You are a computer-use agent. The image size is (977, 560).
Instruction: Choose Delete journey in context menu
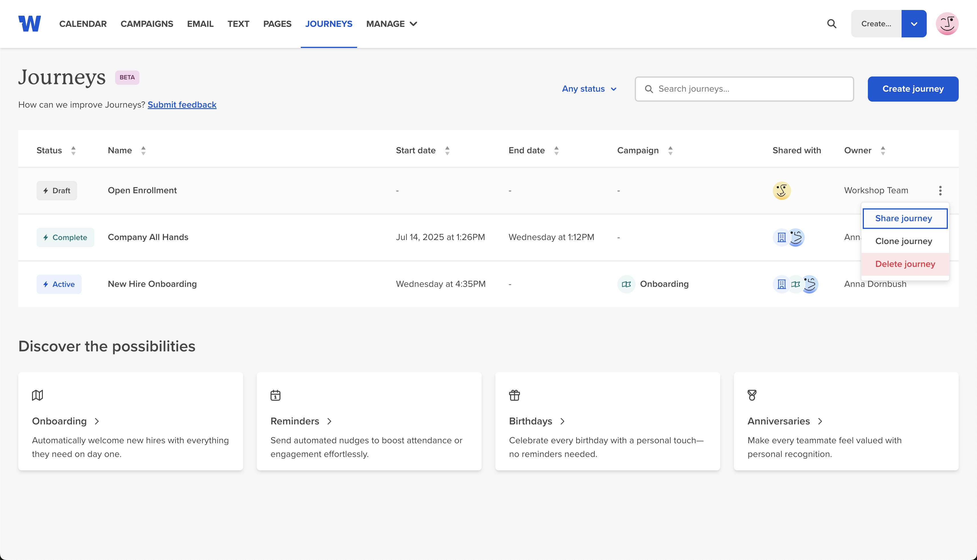[x=905, y=264]
